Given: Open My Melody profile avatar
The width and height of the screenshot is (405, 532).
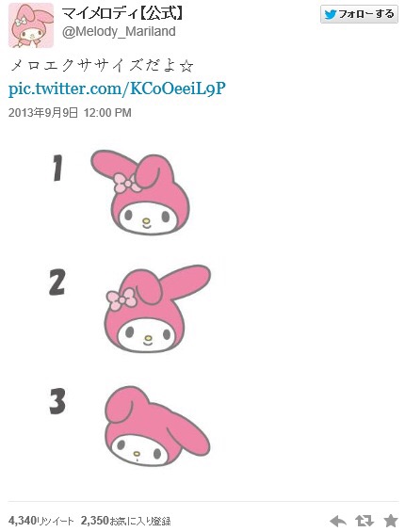Looking at the screenshot, I should [x=31, y=25].
